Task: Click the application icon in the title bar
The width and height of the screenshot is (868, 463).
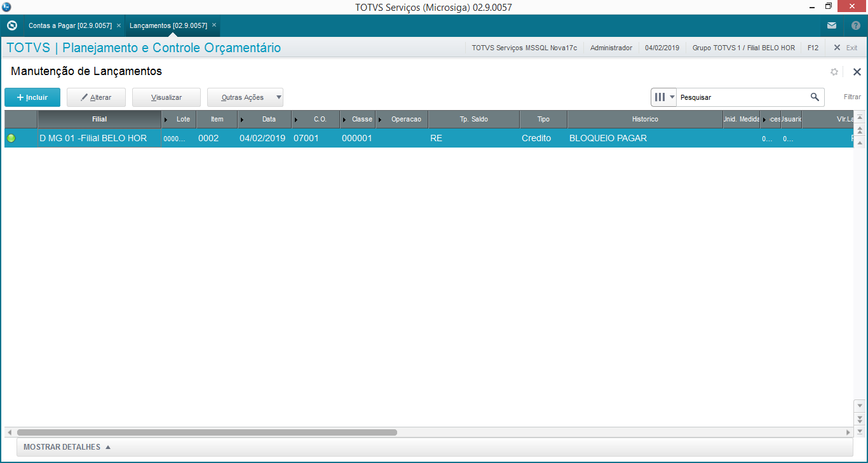Action: coord(7,7)
